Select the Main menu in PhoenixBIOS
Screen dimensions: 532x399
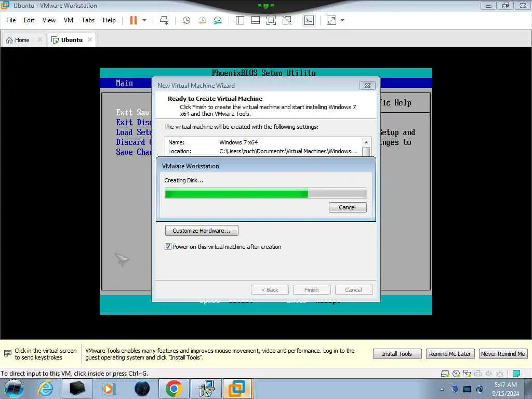(125, 83)
